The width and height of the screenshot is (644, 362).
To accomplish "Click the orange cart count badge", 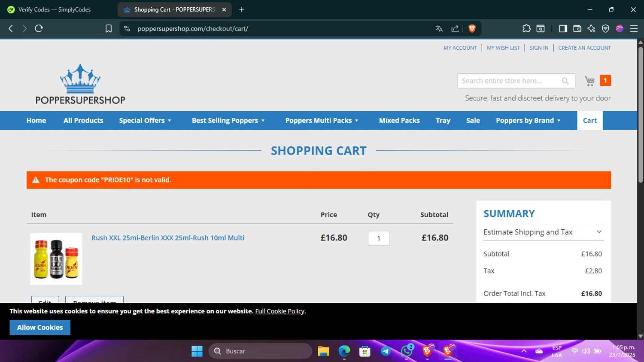I will (x=605, y=80).
